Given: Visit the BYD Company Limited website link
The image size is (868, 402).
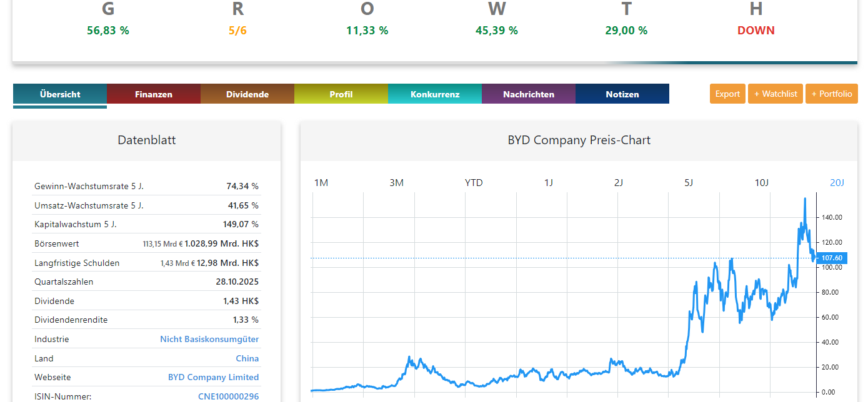Looking at the screenshot, I should [x=213, y=377].
